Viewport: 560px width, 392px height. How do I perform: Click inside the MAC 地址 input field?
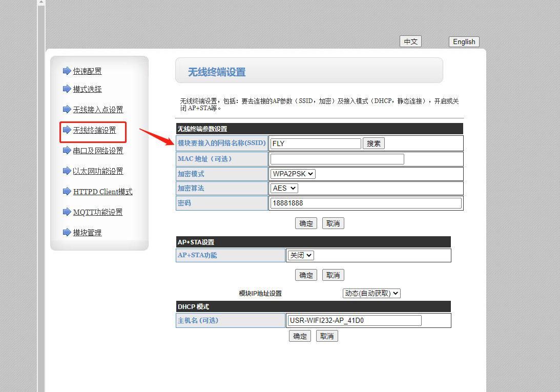point(337,159)
